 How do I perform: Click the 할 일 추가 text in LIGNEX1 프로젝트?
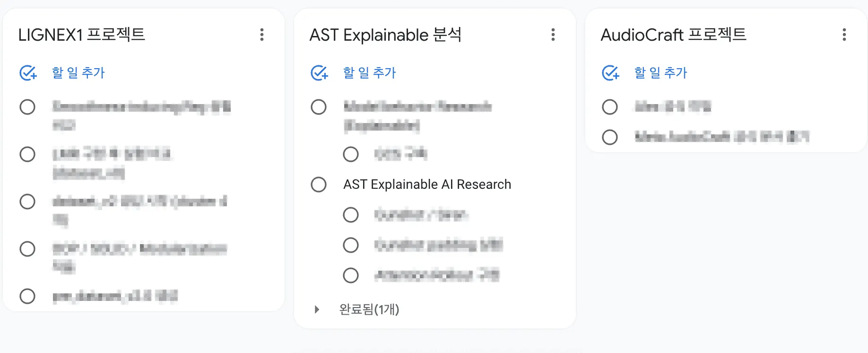[78, 73]
